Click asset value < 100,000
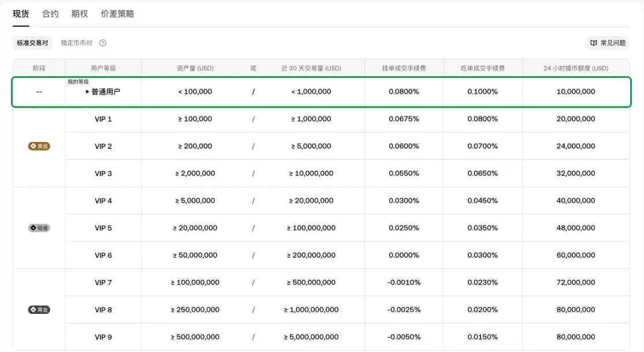The height and width of the screenshot is (352, 644). [195, 92]
